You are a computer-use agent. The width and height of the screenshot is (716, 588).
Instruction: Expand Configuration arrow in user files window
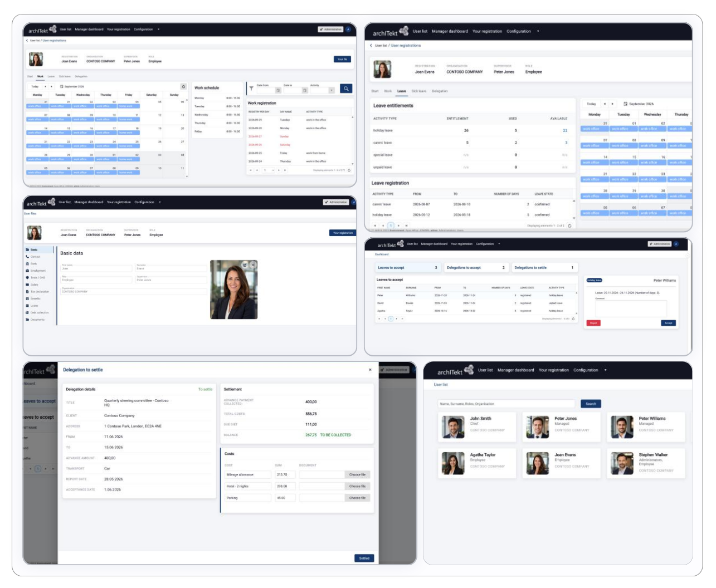click(x=159, y=202)
